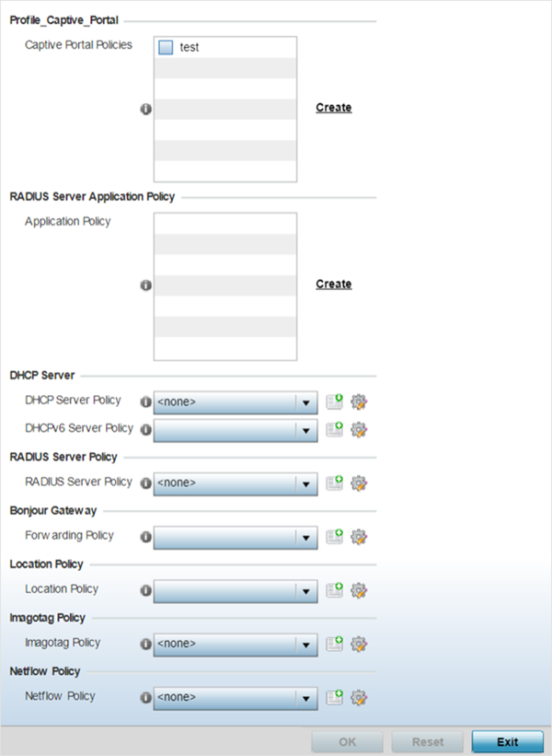
Task: Edit Netflow Policy via gear icon
Action: 359,698
